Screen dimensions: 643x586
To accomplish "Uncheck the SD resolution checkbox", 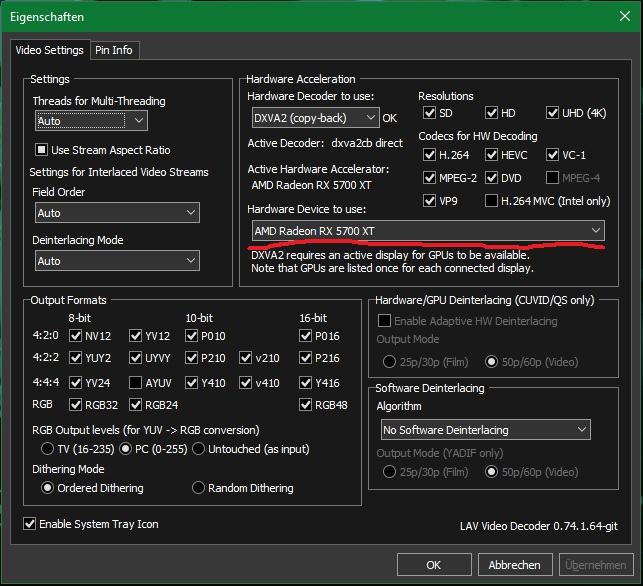I will (x=429, y=113).
